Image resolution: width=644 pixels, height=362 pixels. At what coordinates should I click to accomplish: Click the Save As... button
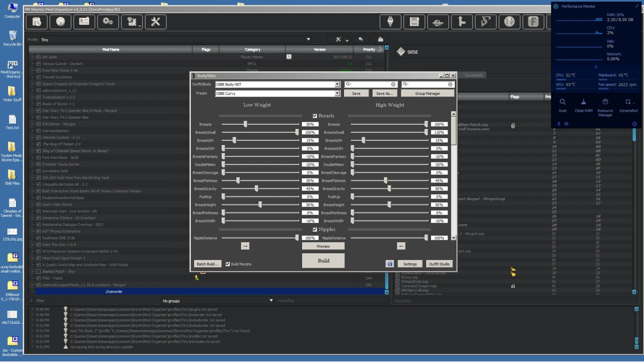coord(384,93)
